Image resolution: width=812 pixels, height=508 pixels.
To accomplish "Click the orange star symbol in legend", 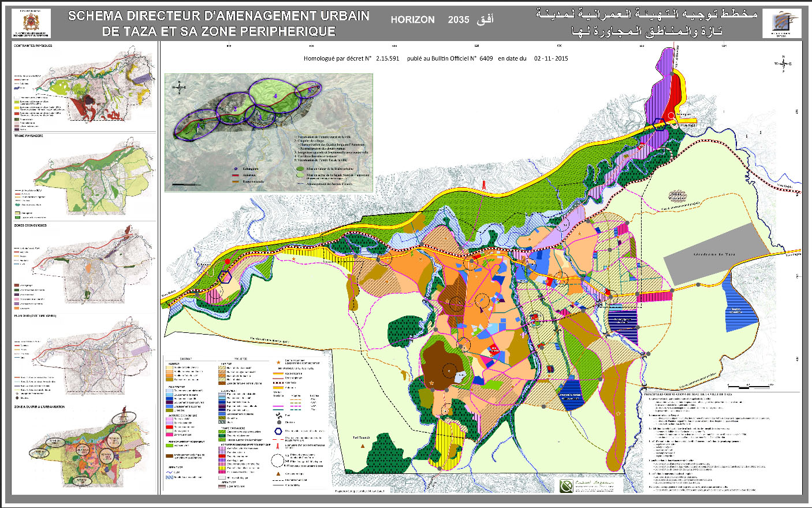I will pos(278,362).
